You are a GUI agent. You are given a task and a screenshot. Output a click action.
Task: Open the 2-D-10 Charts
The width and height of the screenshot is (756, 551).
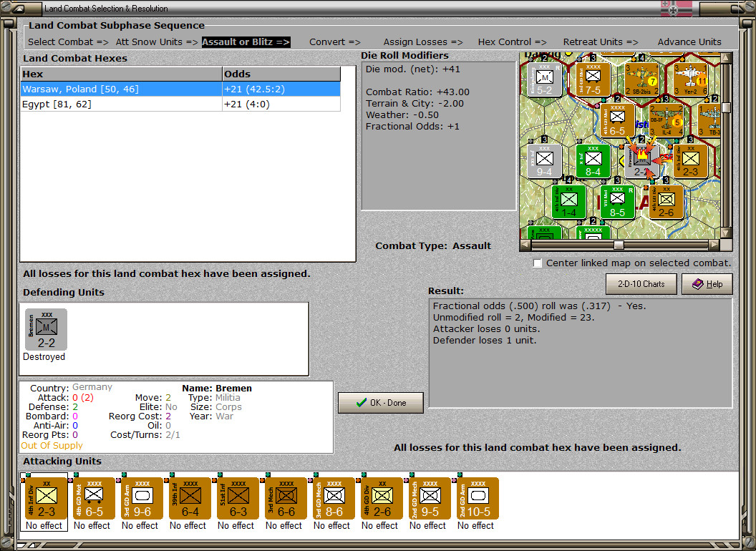[641, 284]
